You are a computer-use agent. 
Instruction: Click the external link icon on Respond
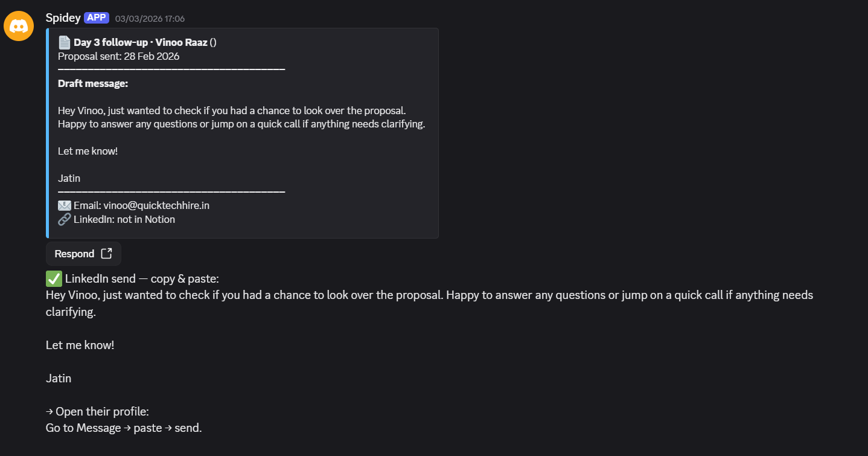[106, 254]
